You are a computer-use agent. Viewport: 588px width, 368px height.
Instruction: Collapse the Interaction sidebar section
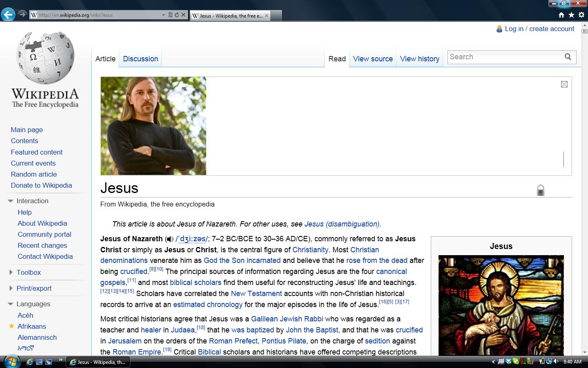pos(10,201)
